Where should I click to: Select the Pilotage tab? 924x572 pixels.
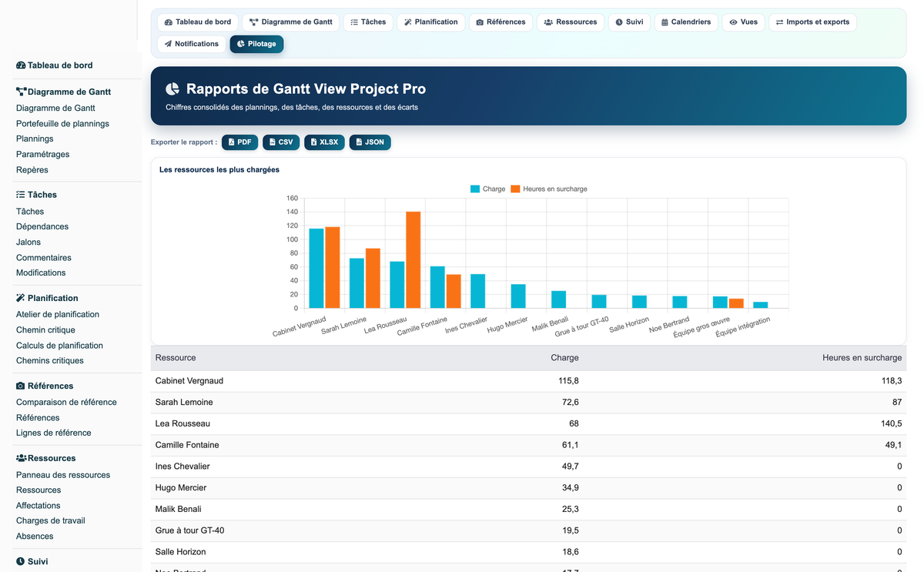(256, 44)
